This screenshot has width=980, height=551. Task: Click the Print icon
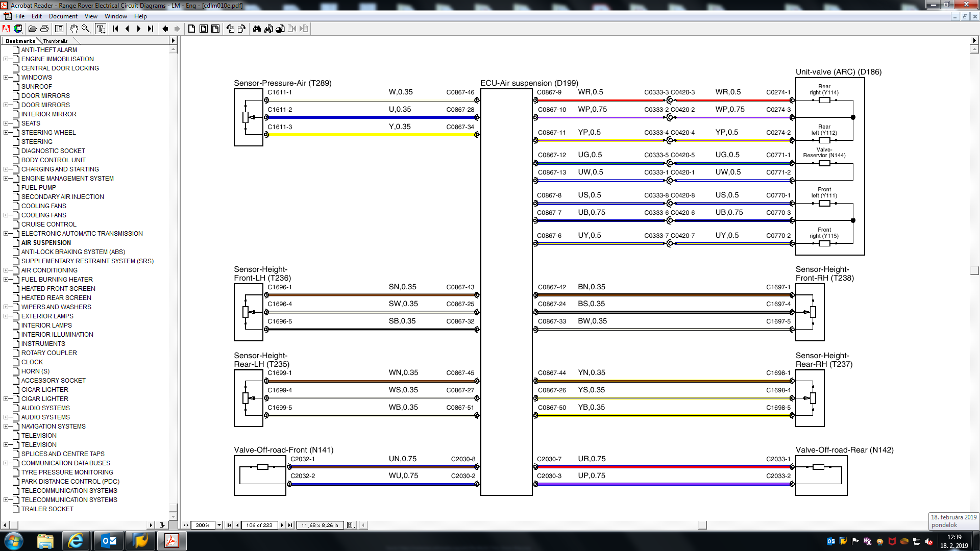pos(44,29)
